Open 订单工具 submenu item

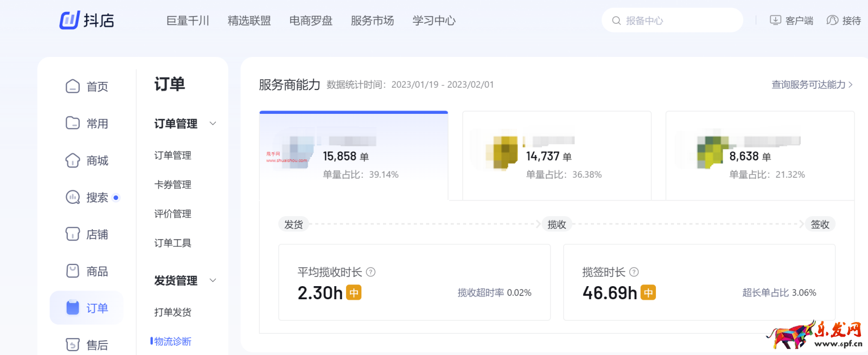(173, 243)
